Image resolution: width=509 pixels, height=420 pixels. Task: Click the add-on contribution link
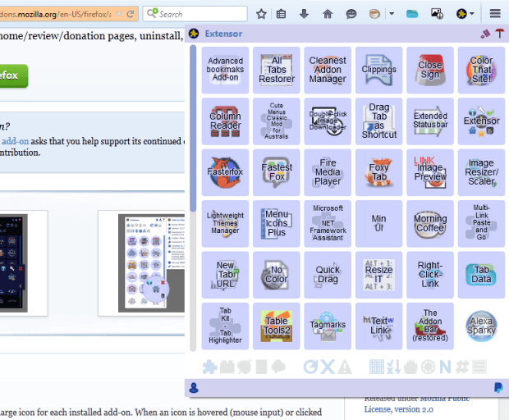(18, 141)
